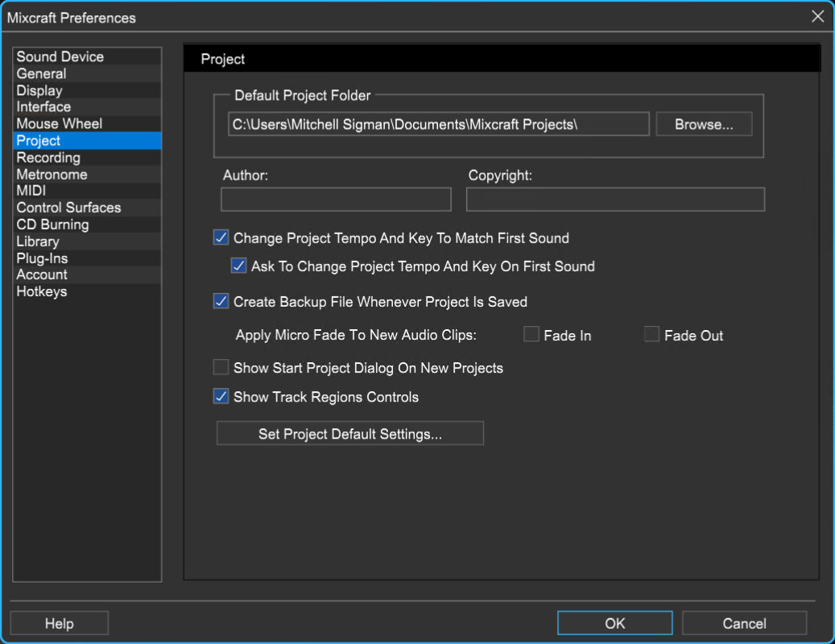
Task: Disable Create Backup File Whenever Project Saved
Action: tap(221, 301)
